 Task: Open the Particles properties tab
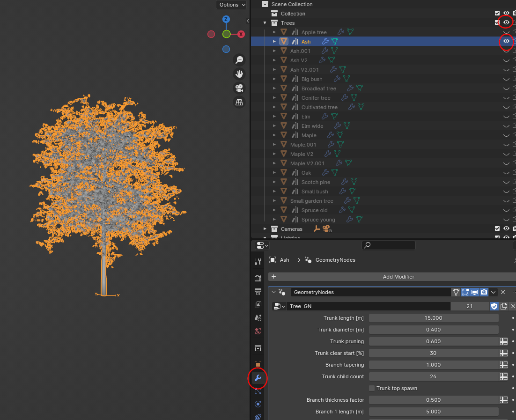point(258,391)
